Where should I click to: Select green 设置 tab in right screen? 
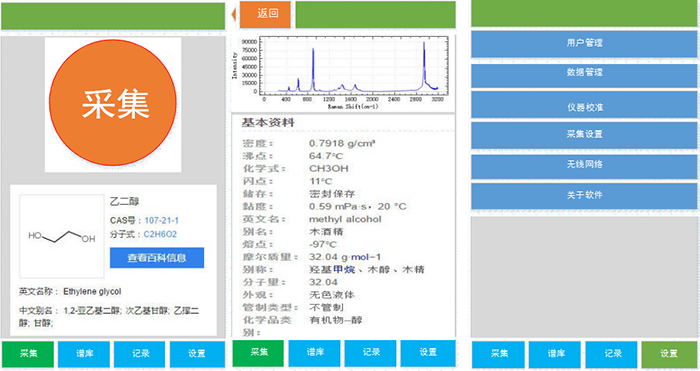[669, 354]
